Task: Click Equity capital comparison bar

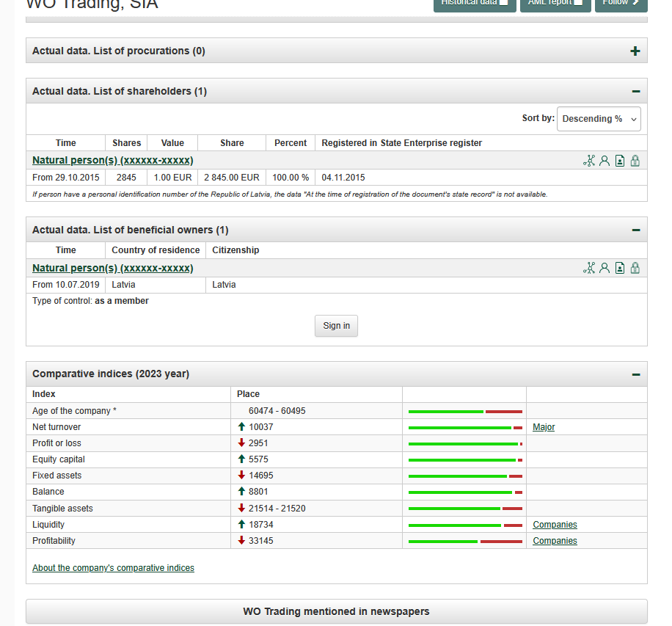Action: (x=465, y=460)
